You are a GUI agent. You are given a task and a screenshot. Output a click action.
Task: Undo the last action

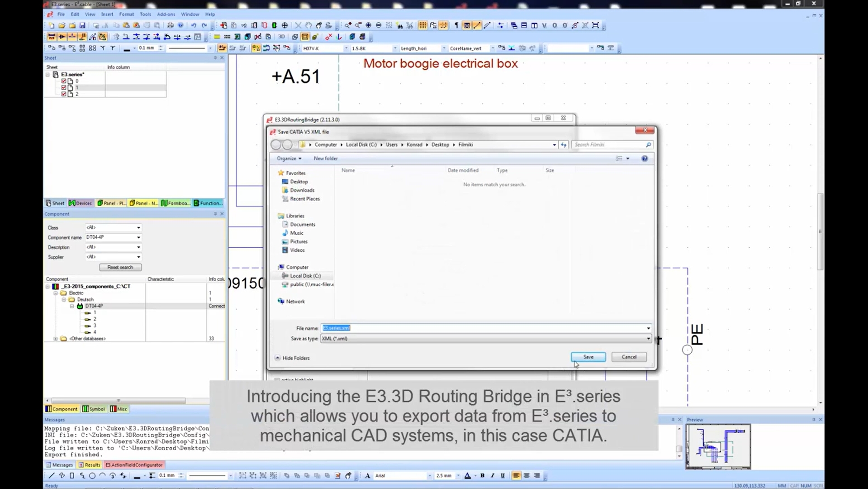point(194,25)
